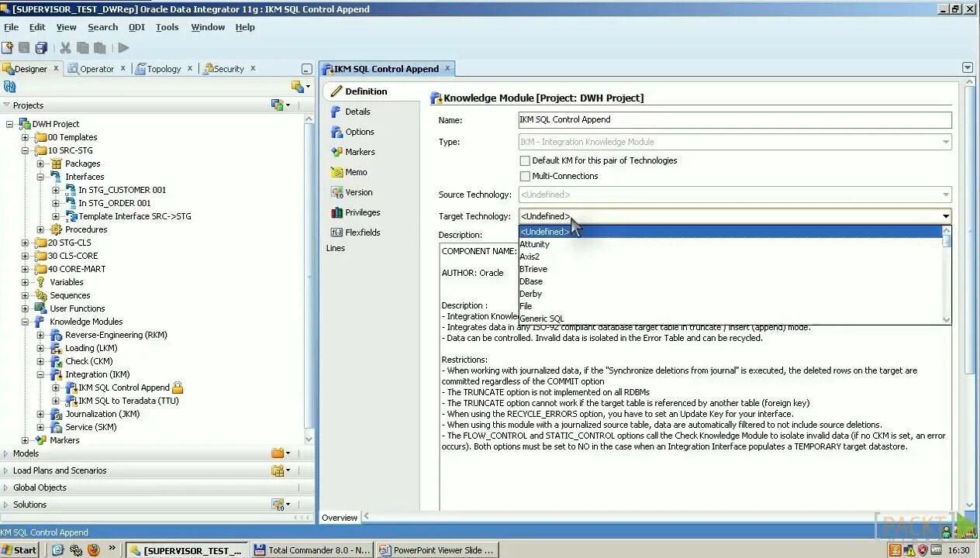The height and width of the screenshot is (558, 980).
Task: Collapse the Integration (IKM) node
Action: (x=40, y=374)
